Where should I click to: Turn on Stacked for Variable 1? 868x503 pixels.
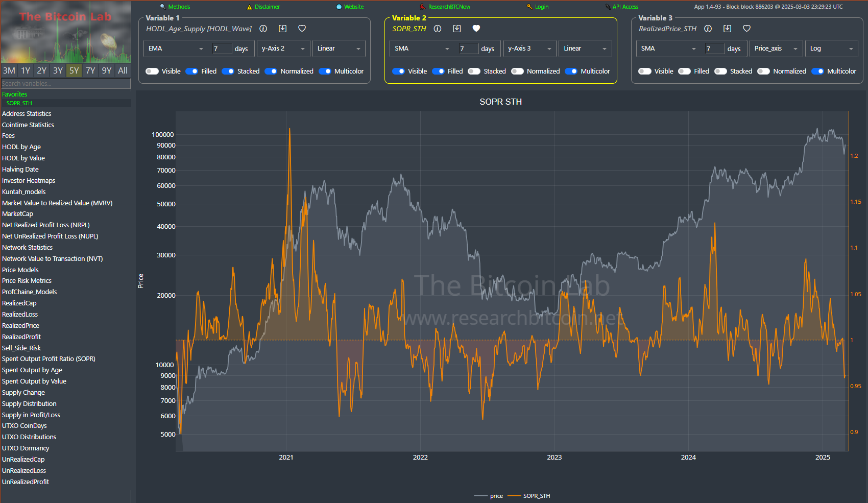coord(228,71)
